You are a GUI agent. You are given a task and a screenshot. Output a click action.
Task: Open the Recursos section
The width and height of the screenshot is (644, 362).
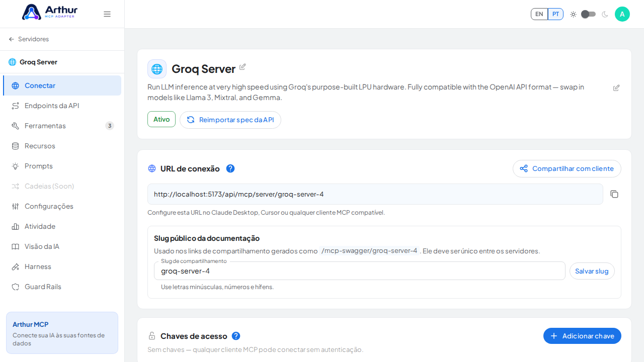(62, 146)
